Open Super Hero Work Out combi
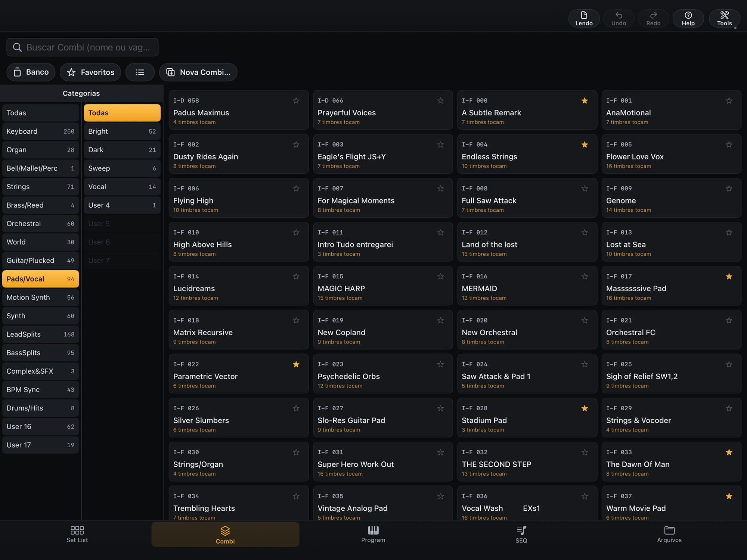 click(383, 461)
